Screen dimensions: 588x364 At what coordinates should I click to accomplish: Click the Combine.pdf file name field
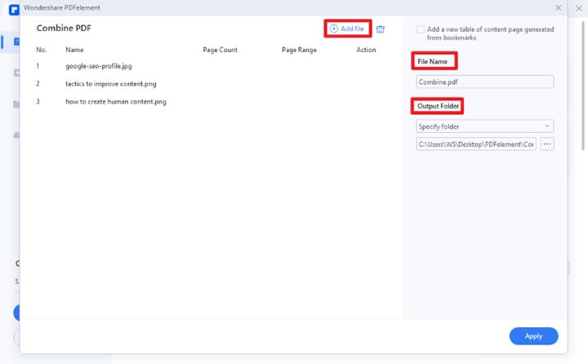(484, 82)
